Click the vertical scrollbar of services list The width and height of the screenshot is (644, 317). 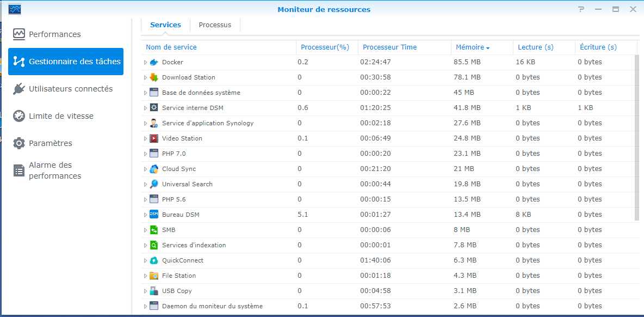637,137
